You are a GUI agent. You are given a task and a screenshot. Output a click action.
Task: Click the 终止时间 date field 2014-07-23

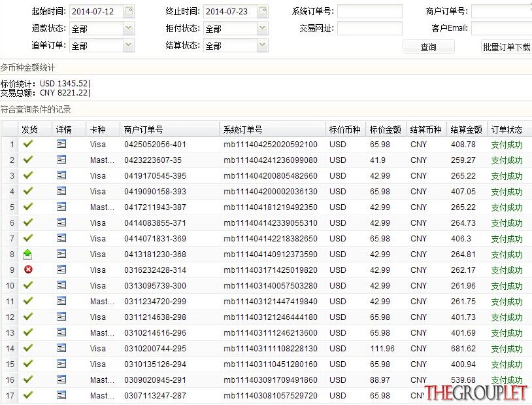pyautogui.click(x=230, y=11)
